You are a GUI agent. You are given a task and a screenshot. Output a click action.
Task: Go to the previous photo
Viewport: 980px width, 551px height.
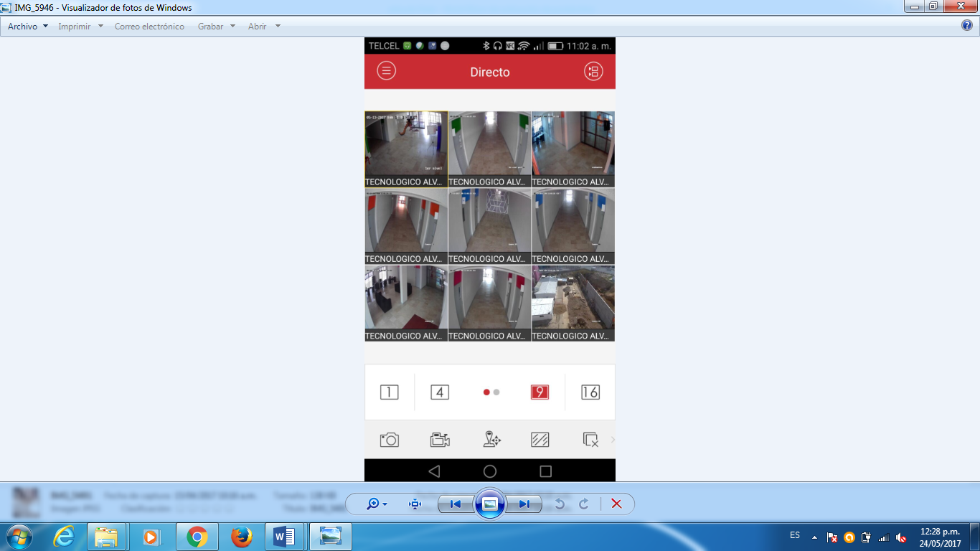(456, 504)
